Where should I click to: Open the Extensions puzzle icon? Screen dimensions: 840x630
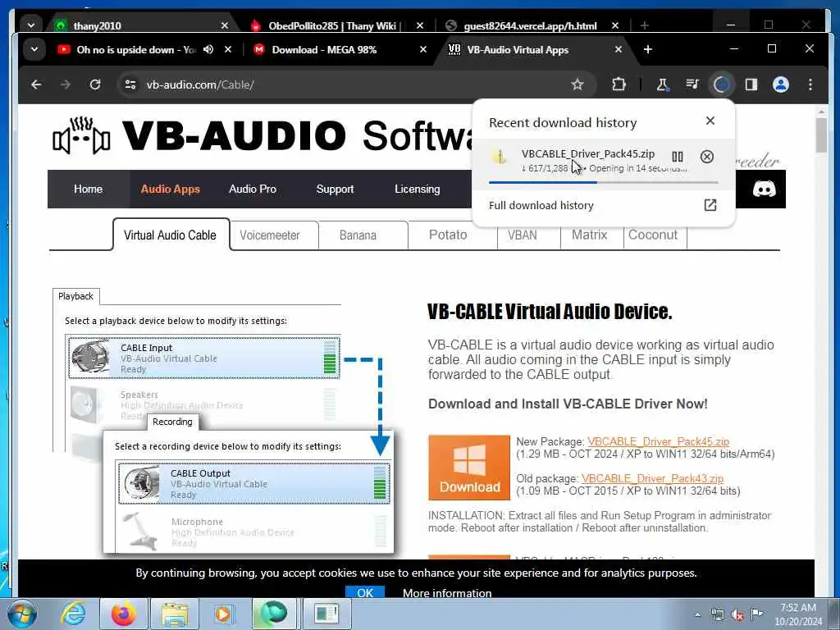[x=619, y=84]
